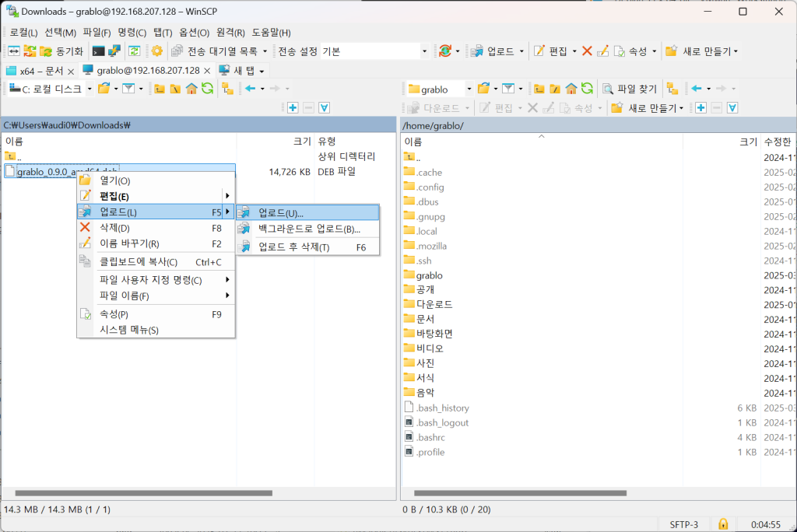Open the 전송 설정 기본 combo box
Screen dimensions: 797x532
coord(374,51)
